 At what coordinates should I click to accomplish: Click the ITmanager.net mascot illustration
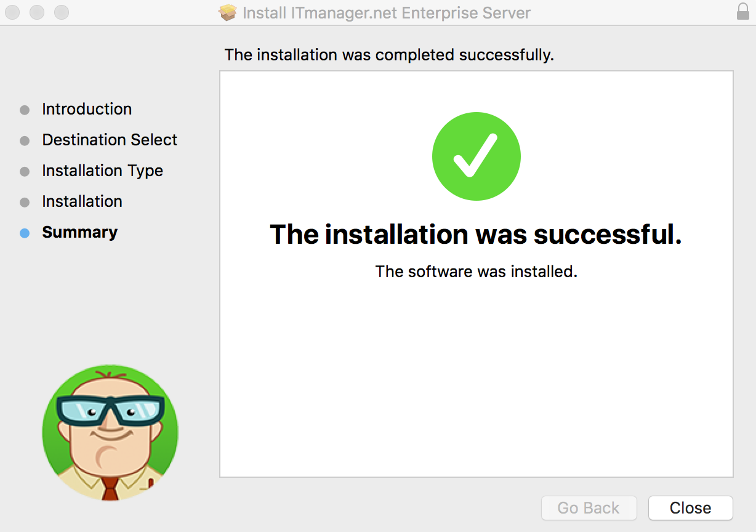pos(110,432)
